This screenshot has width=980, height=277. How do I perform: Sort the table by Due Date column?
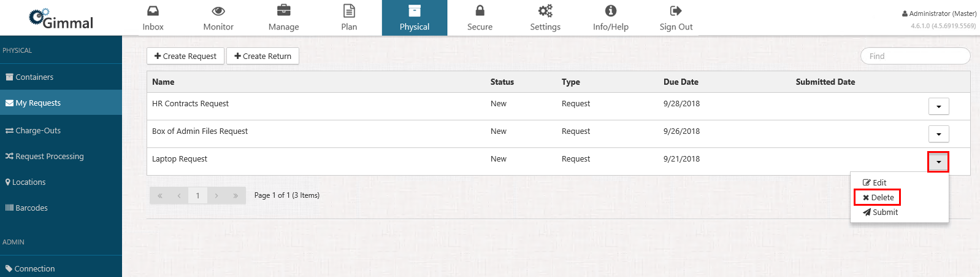681,82
